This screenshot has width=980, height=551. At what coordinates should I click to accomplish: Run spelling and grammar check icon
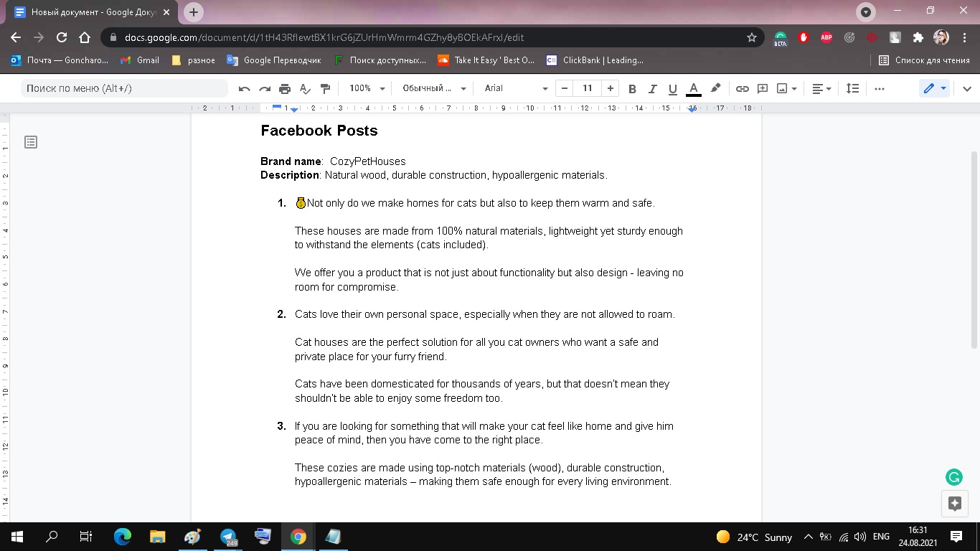tap(305, 88)
